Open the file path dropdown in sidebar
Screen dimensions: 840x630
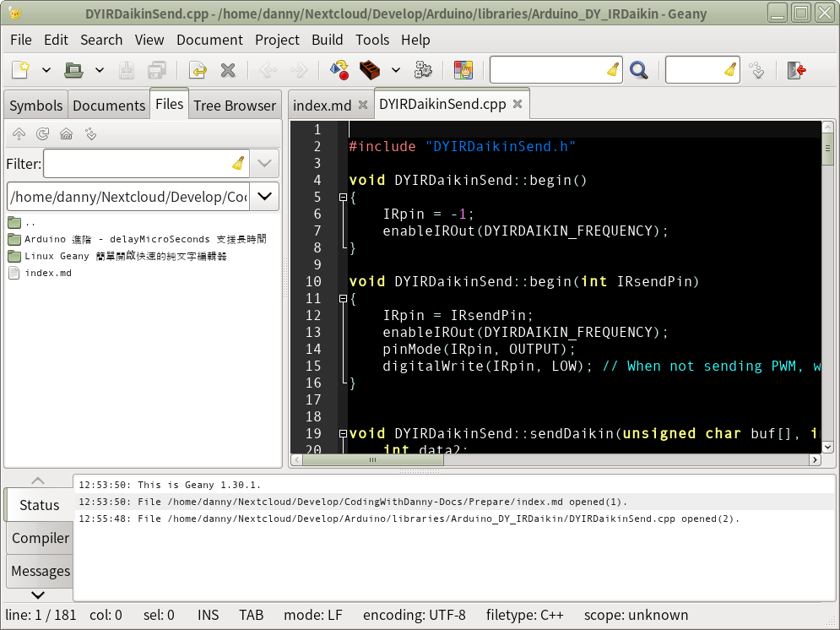pyautogui.click(x=264, y=197)
